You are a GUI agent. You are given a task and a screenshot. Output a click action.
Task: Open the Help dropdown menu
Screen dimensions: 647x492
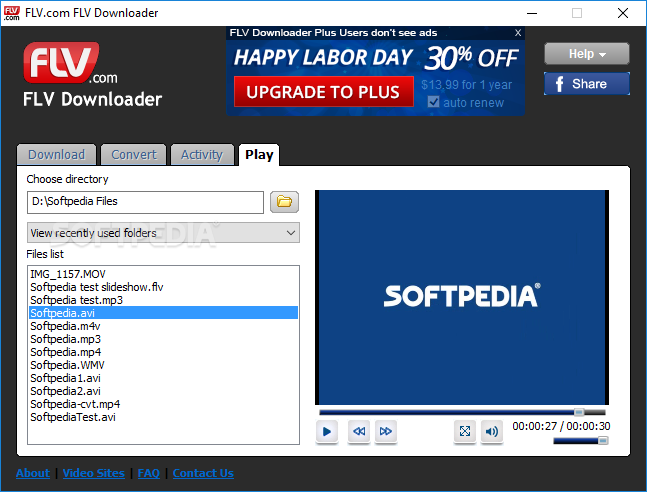(x=587, y=54)
